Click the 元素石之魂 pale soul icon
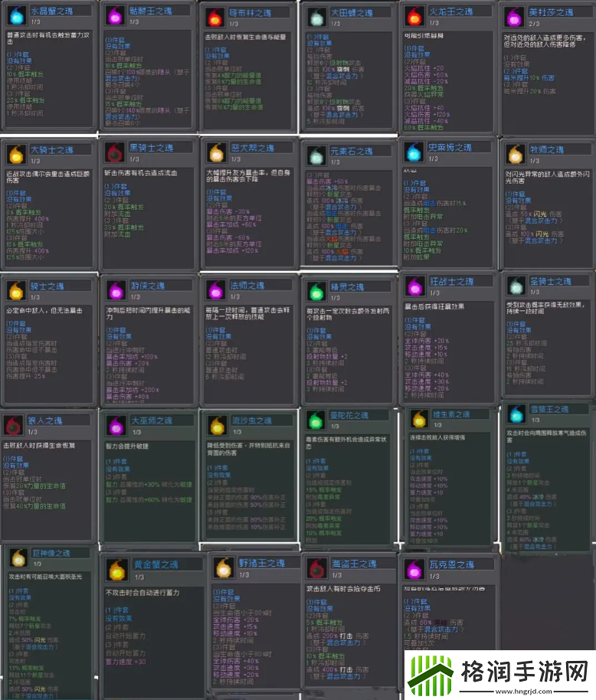Screen dimensions: 596x700 pyautogui.click(x=315, y=155)
